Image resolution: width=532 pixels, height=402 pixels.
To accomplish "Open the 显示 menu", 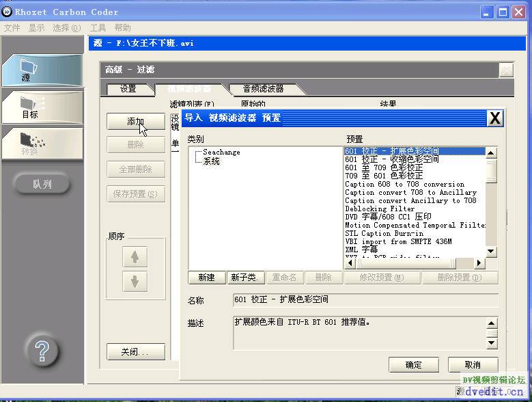I will pos(36,28).
